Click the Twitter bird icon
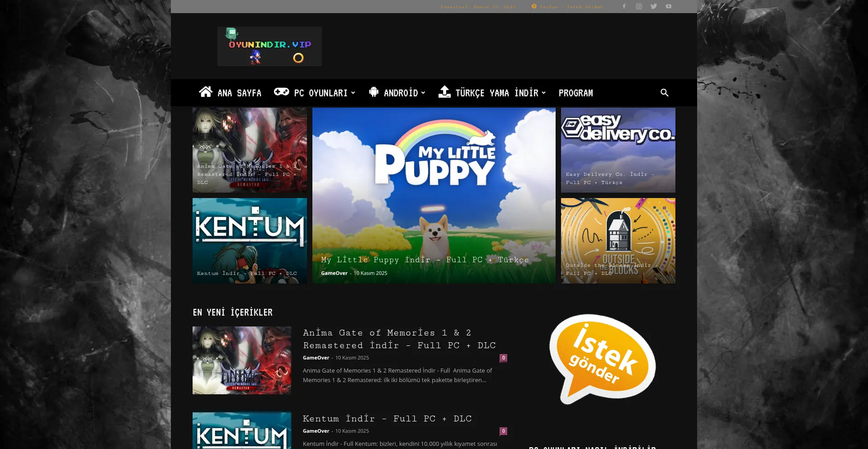Image resolution: width=868 pixels, height=449 pixels. pos(654,6)
